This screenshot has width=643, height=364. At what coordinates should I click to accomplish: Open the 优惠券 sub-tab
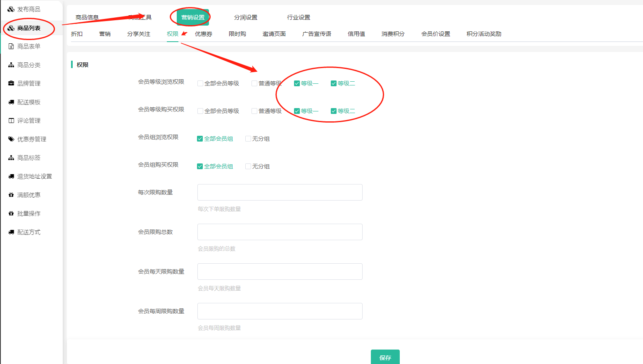pyautogui.click(x=203, y=34)
